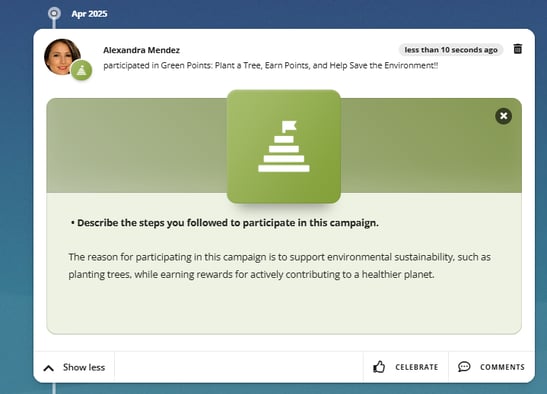Open Alexandra Mendez's name link
Screen dimensions: 547x394
tap(141, 50)
